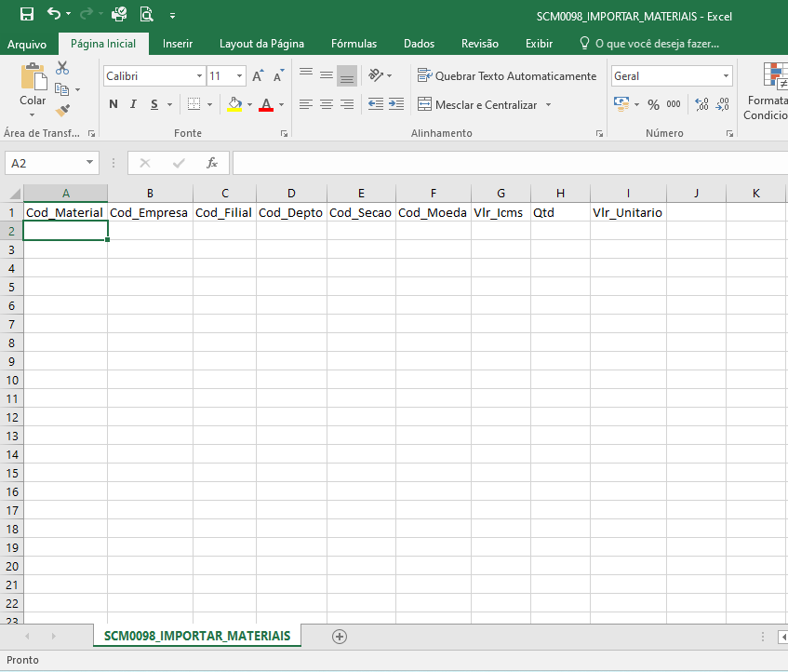Click Formatação Condicional button
The height and width of the screenshot is (672, 788).
point(765,91)
